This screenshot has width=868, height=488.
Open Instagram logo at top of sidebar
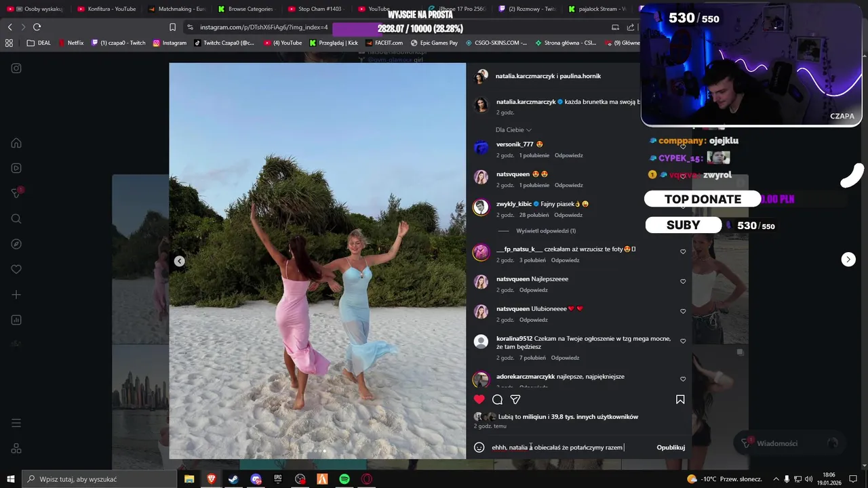tap(16, 68)
